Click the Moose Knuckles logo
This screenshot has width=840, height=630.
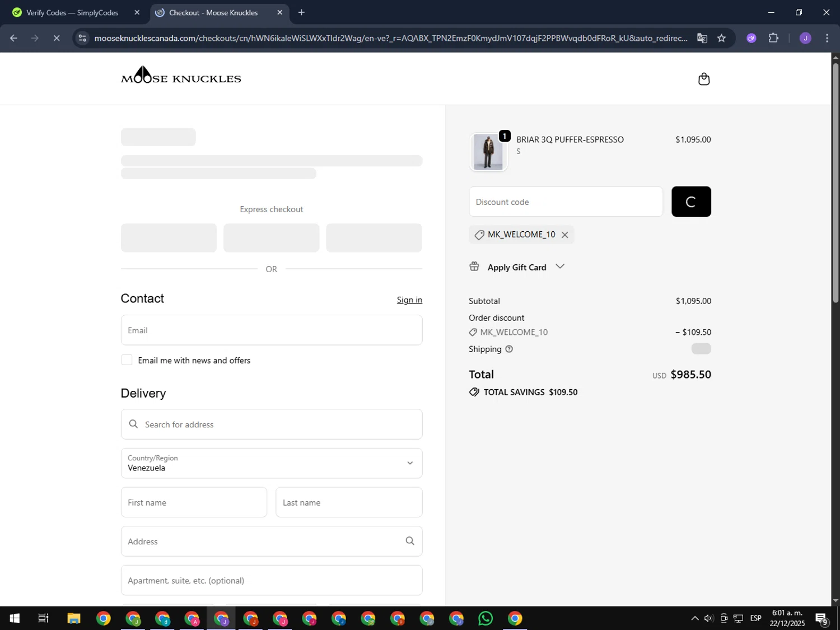point(181,75)
